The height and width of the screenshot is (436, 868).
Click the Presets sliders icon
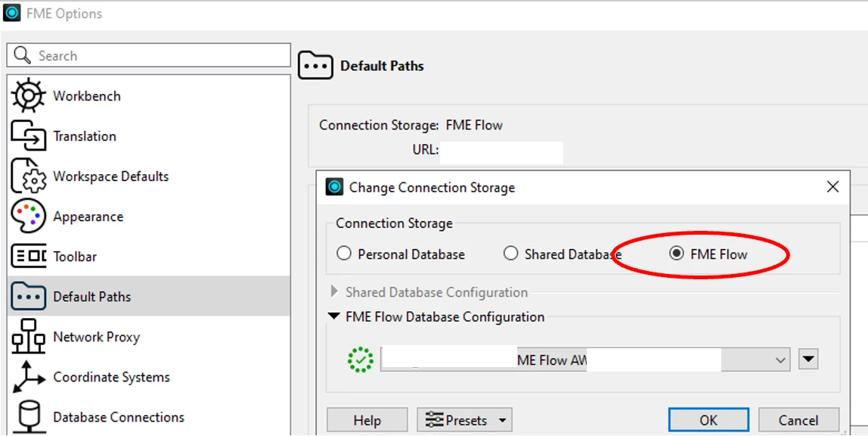[x=435, y=420]
